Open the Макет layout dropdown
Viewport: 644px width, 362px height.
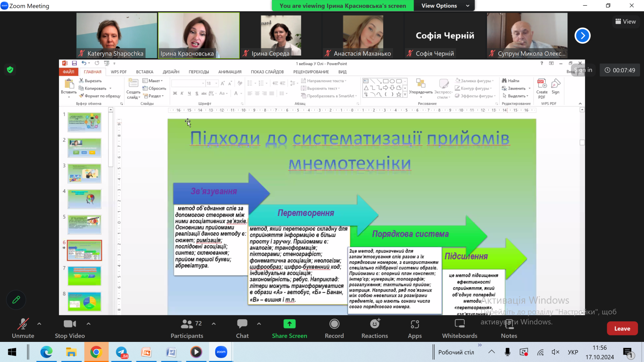(x=153, y=81)
